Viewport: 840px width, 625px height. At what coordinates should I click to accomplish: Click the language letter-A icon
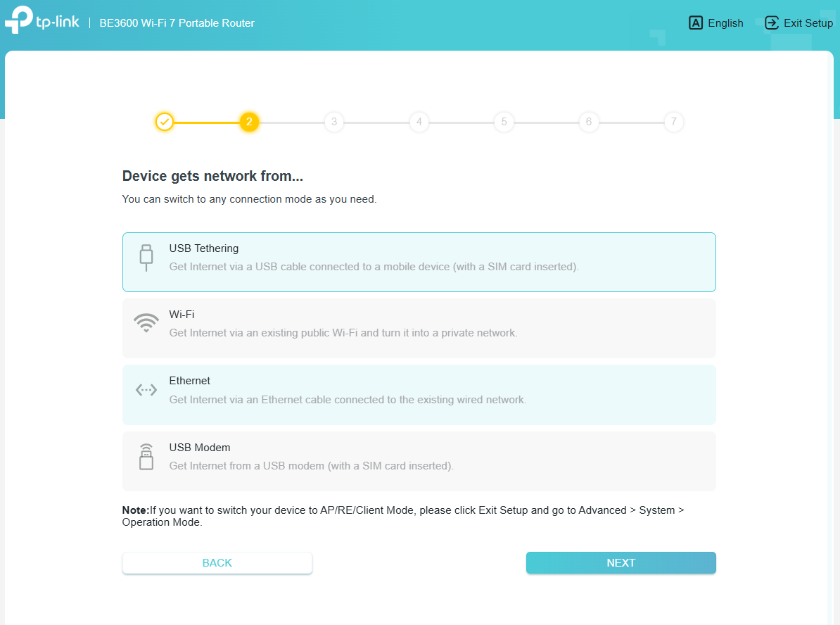point(695,23)
